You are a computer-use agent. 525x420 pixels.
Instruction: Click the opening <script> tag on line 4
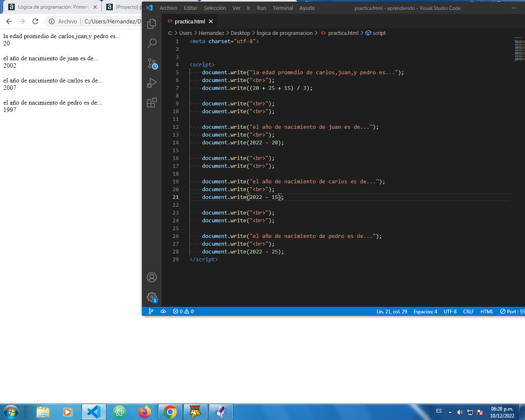pyautogui.click(x=202, y=64)
